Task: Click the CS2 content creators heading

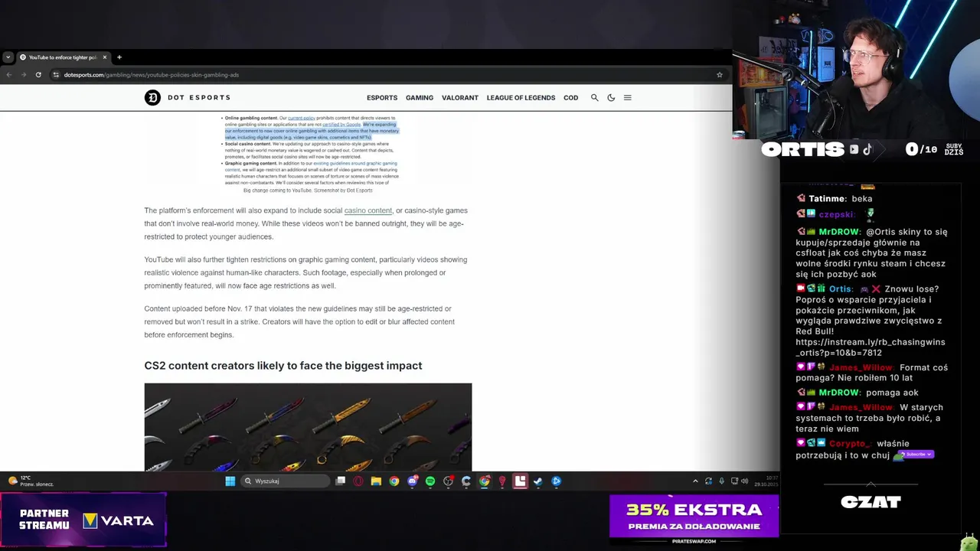Action: click(283, 366)
